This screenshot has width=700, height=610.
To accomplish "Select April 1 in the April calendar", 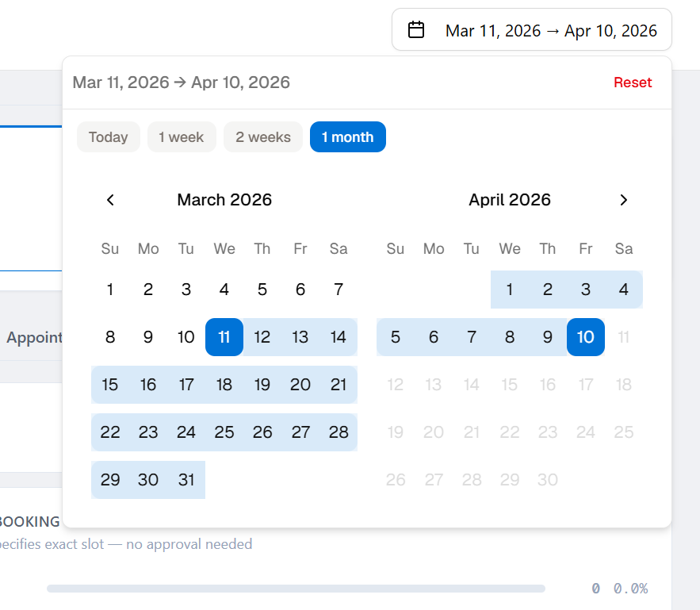I will pyautogui.click(x=510, y=290).
